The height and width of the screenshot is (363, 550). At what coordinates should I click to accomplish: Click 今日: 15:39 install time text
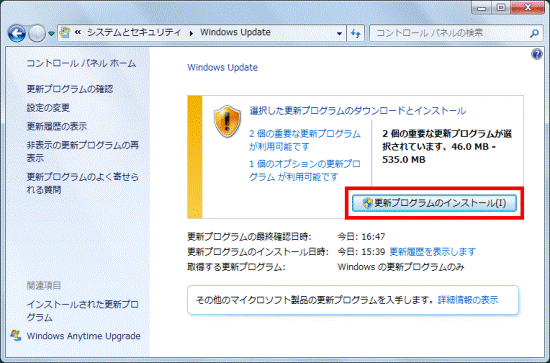pos(361,252)
